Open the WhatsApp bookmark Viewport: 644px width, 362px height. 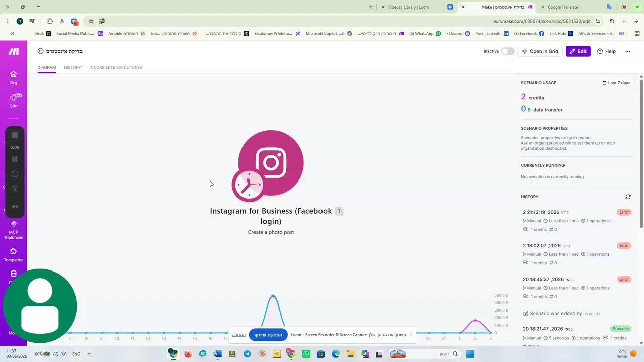coord(425,34)
